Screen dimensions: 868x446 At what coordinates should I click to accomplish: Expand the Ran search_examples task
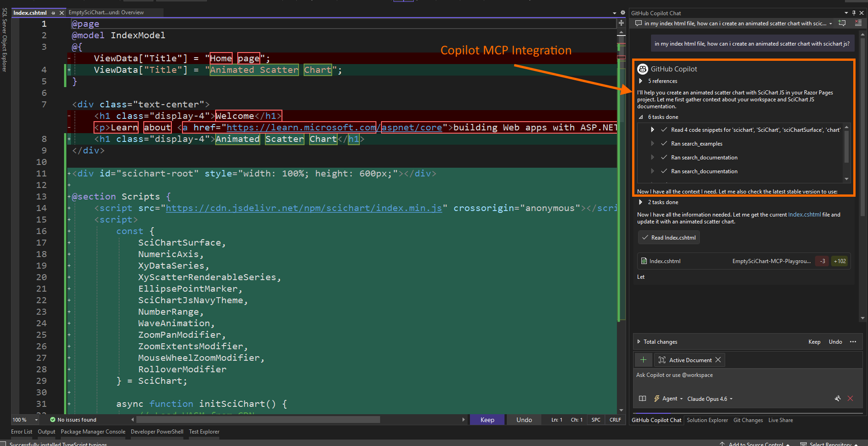pos(652,144)
